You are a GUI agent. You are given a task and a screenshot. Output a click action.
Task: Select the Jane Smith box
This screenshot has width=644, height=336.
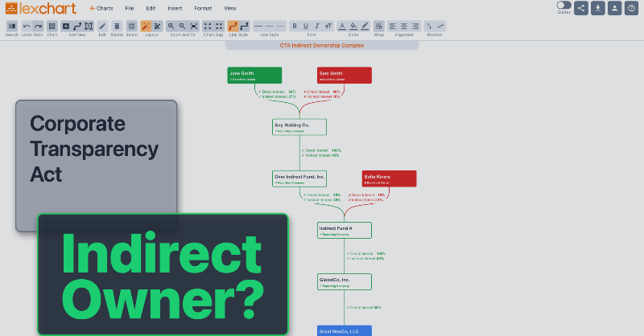pyautogui.click(x=254, y=76)
